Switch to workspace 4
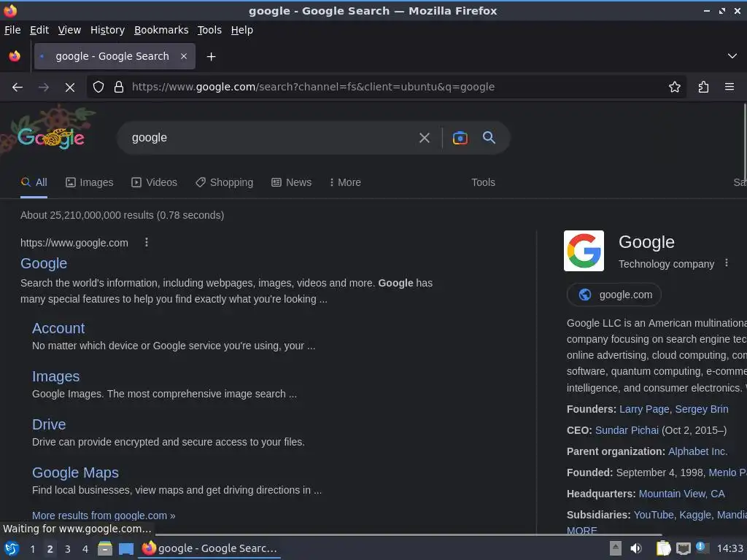The image size is (747, 560). (x=85, y=549)
